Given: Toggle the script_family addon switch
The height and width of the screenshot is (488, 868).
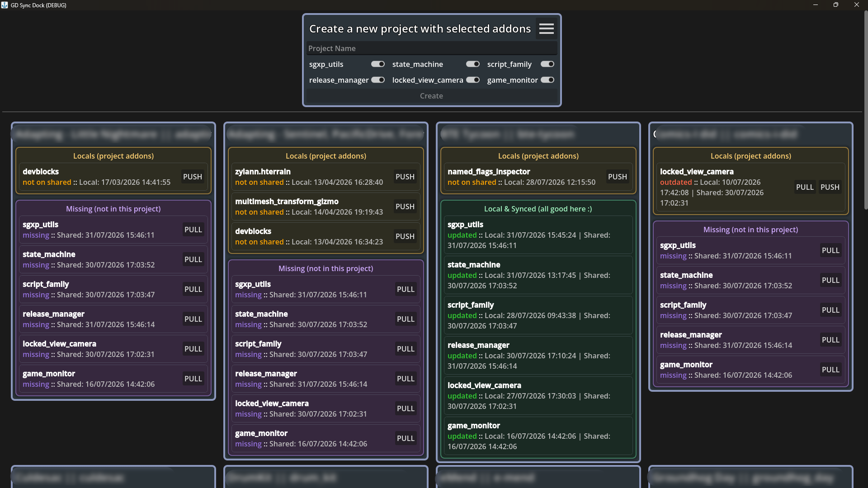Looking at the screenshot, I should [x=547, y=64].
